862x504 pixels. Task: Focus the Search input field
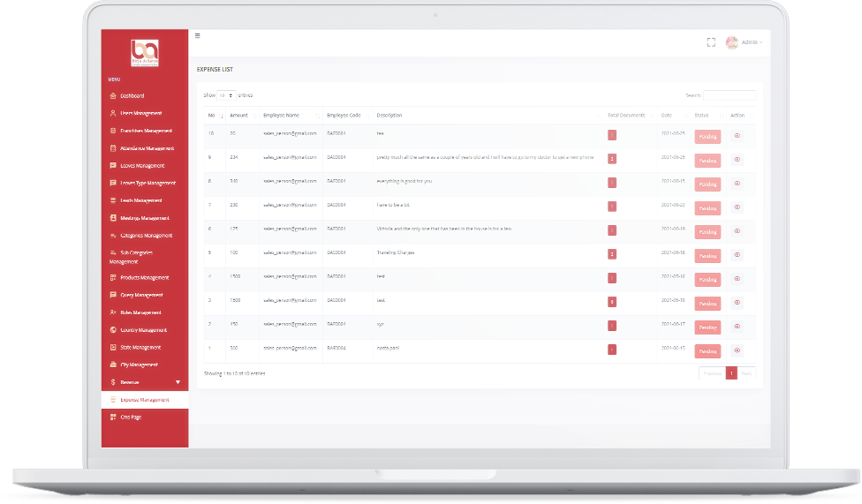coord(730,95)
